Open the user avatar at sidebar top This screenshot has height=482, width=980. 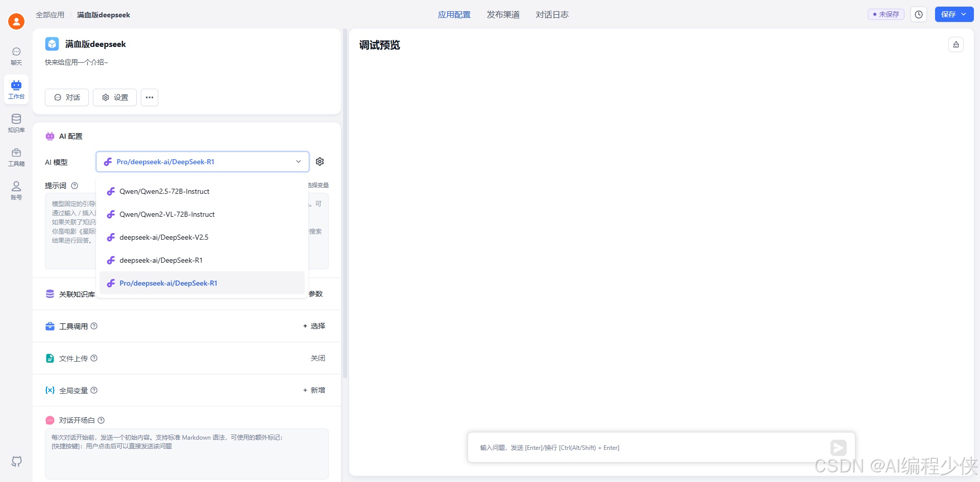tap(16, 21)
